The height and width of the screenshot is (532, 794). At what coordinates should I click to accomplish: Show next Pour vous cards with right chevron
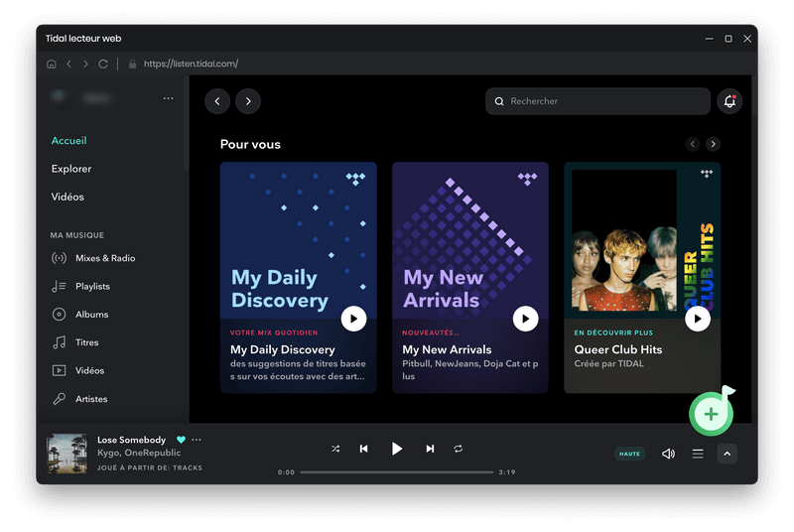point(713,144)
